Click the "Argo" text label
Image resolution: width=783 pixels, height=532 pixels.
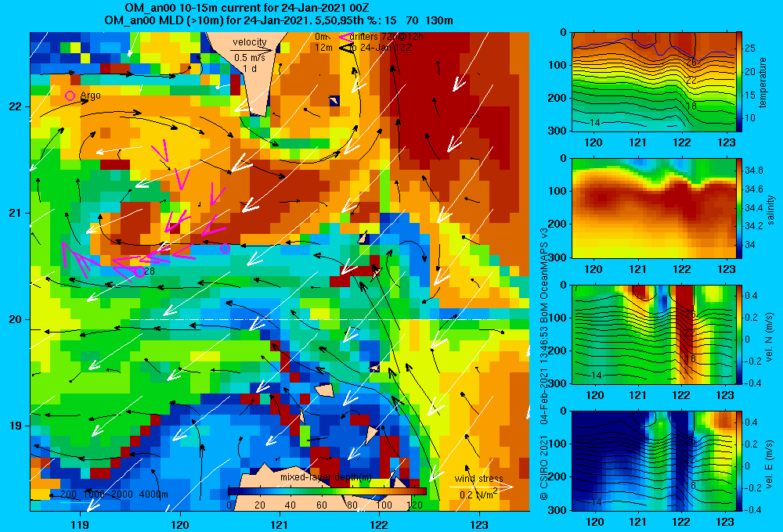(90, 95)
